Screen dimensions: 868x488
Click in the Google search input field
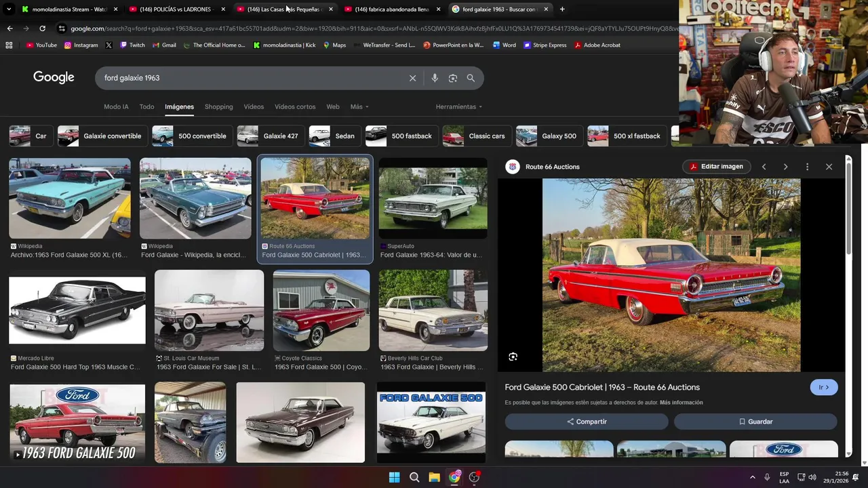pos(251,78)
